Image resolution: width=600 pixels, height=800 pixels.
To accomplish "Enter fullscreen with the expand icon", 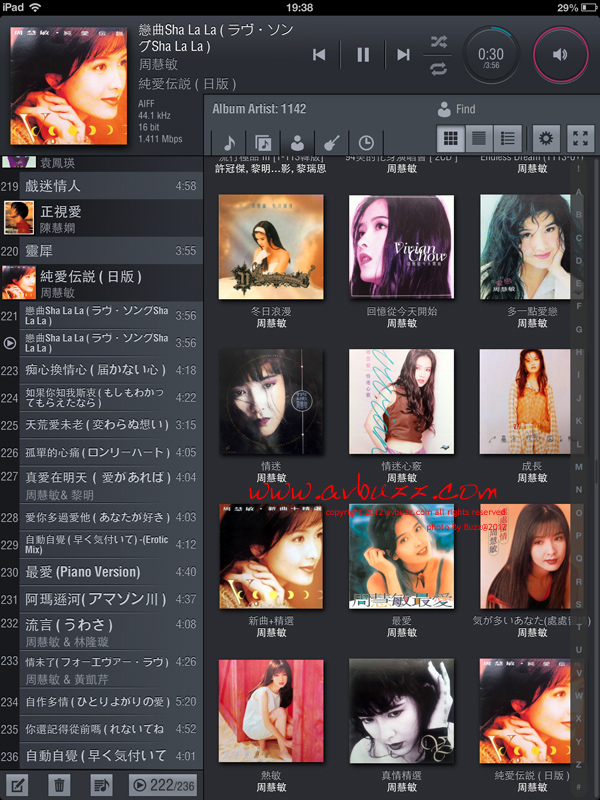I will tap(579, 139).
